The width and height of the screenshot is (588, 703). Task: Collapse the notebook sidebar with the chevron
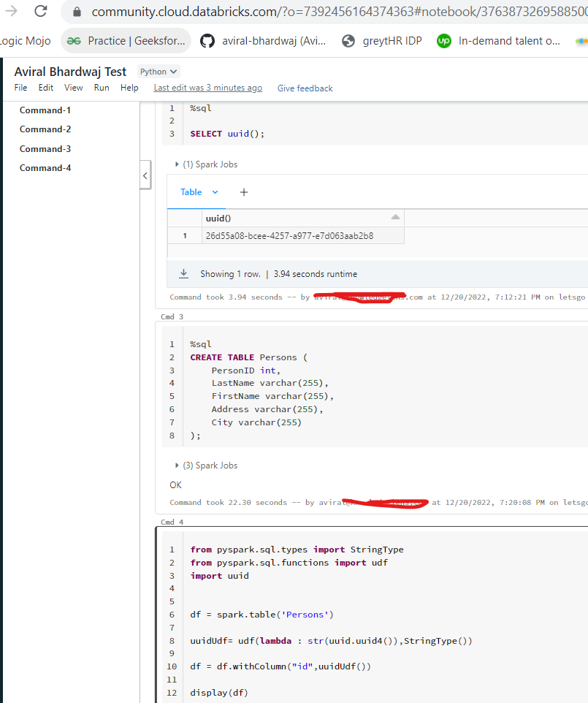[x=145, y=175]
